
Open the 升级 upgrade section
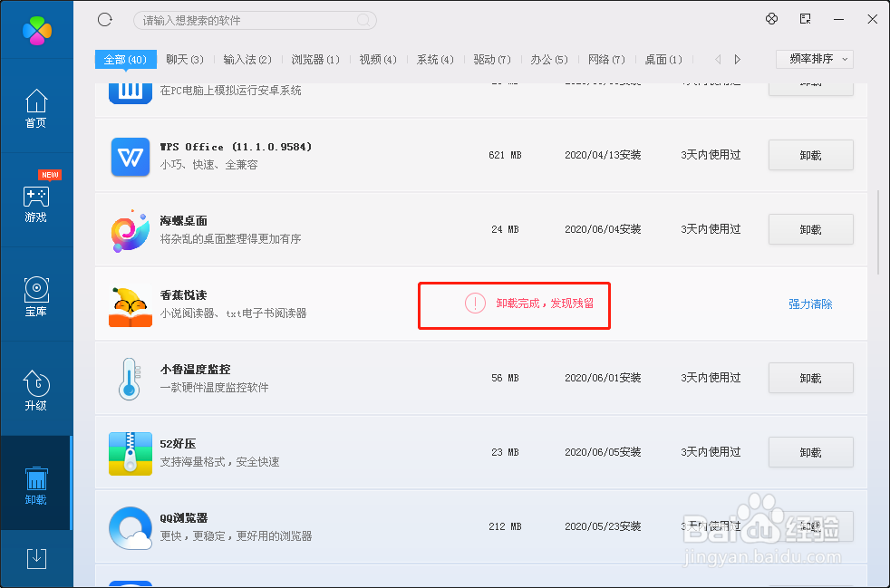click(x=35, y=390)
